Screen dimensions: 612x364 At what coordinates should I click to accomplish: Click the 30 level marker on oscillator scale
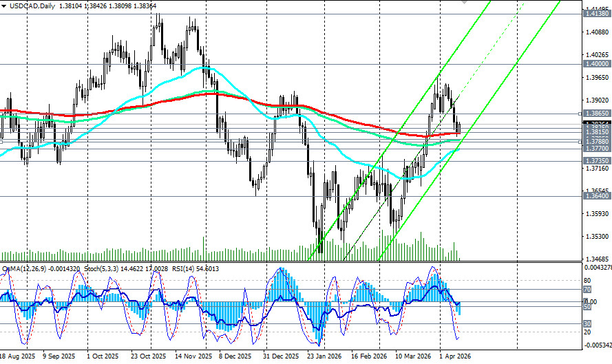pyautogui.click(x=587, y=324)
